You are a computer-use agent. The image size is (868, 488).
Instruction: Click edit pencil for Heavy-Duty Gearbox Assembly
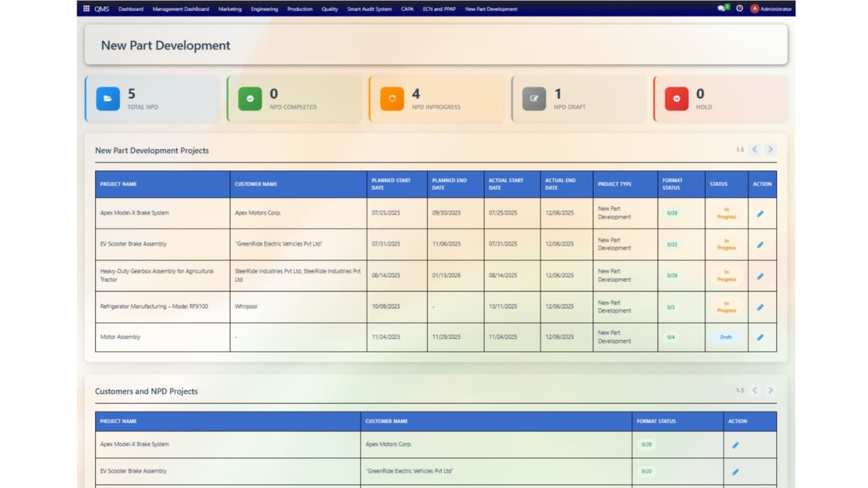pos(760,276)
